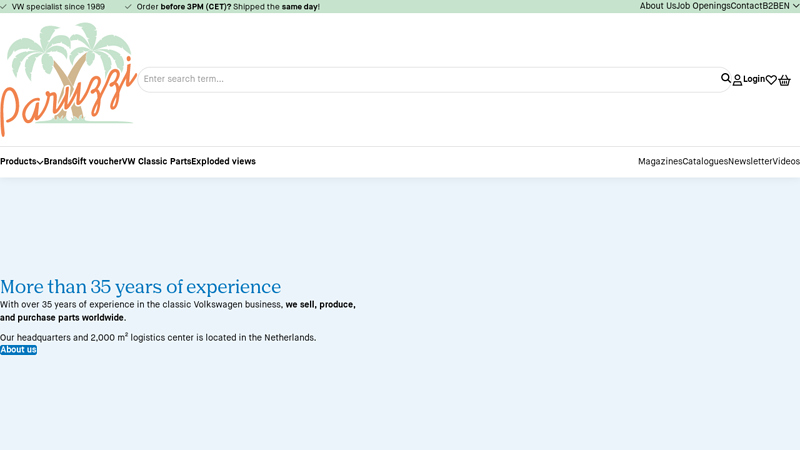Go to Exploded views

pyautogui.click(x=223, y=162)
